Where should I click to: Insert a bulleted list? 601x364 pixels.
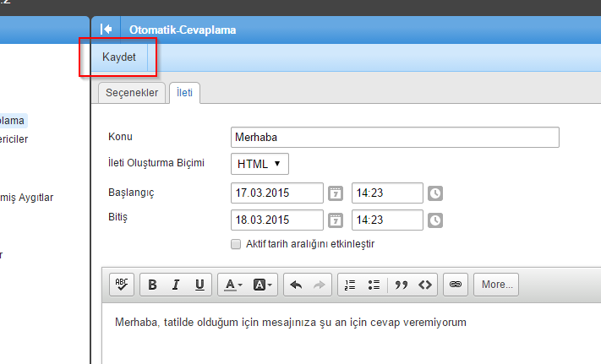click(373, 285)
